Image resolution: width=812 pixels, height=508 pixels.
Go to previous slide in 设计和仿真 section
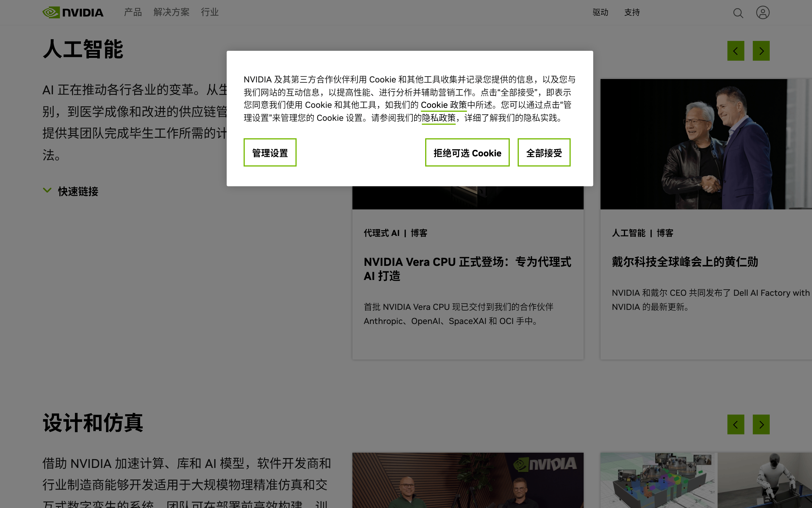point(736,424)
